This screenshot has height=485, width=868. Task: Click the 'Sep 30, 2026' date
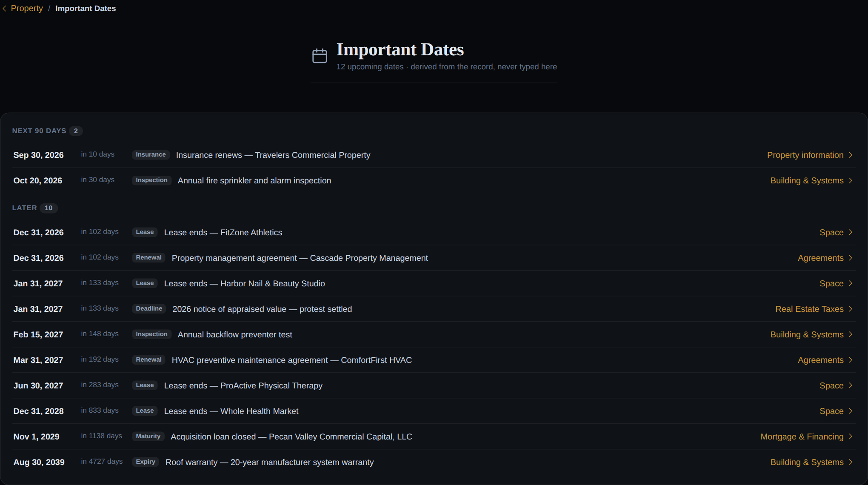pyautogui.click(x=38, y=155)
